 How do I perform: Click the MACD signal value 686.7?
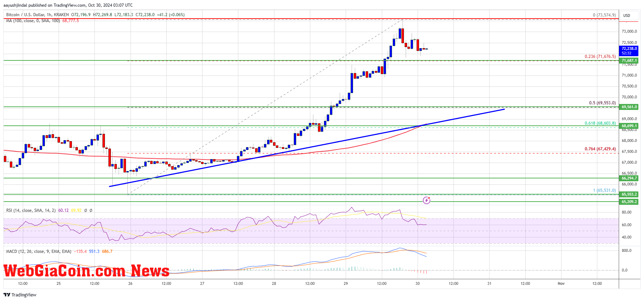pos(107,251)
